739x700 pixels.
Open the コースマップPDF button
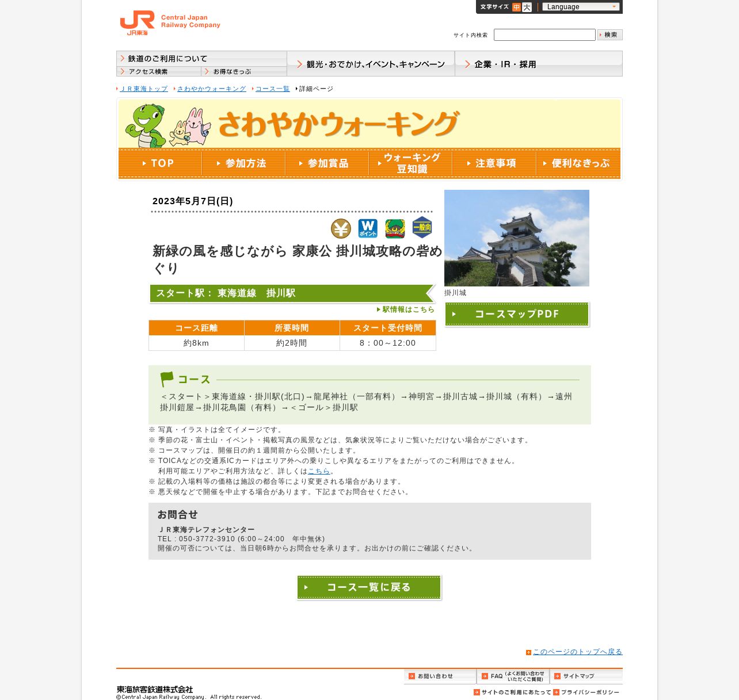click(x=517, y=314)
